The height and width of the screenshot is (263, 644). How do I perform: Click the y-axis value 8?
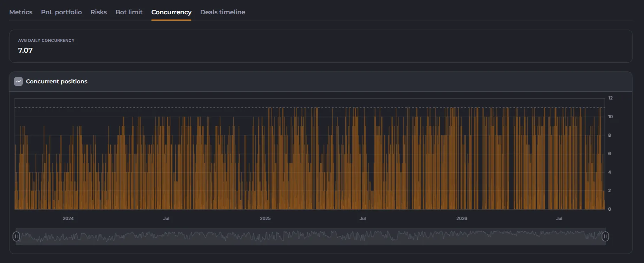[x=610, y=135]
